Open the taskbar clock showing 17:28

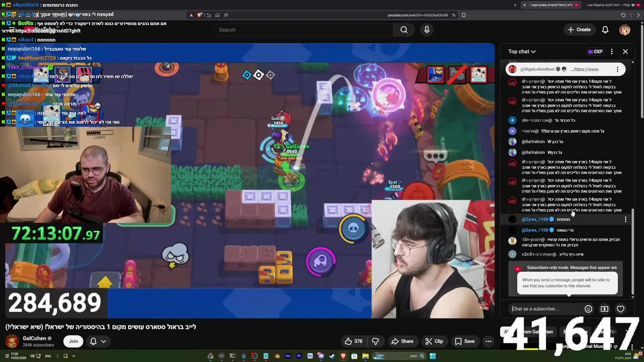[x=19, y=356]
